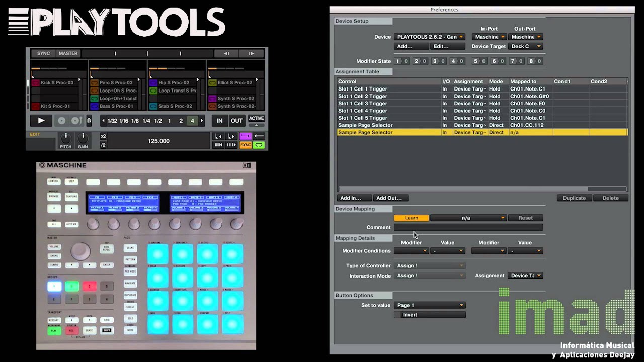Open the In-Port Maschine dropdown

click(x=489, y=37)
